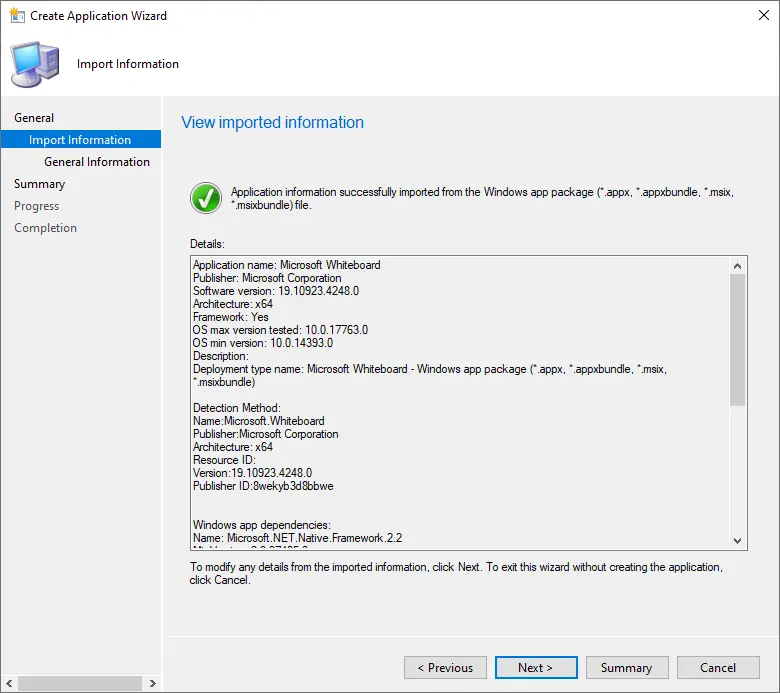The height and width of the screenshot is (693, 780).
Task: Click 'OS min version: 10.0.14393.0' line
Action: click(x=263, y=343)
